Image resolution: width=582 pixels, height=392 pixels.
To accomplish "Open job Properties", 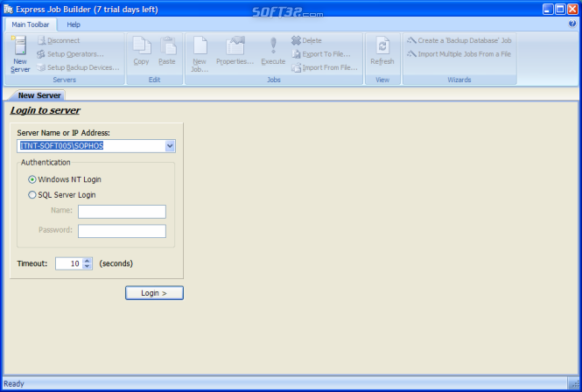I will 235,51.
